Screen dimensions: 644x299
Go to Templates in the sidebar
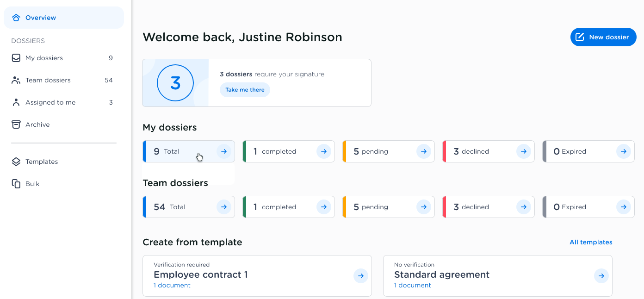coord(42,162)
